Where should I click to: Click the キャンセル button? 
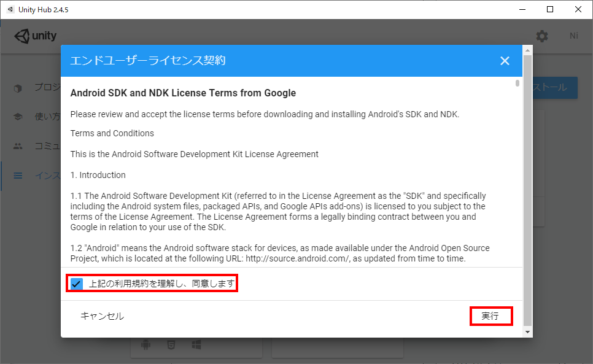[102, 316]
